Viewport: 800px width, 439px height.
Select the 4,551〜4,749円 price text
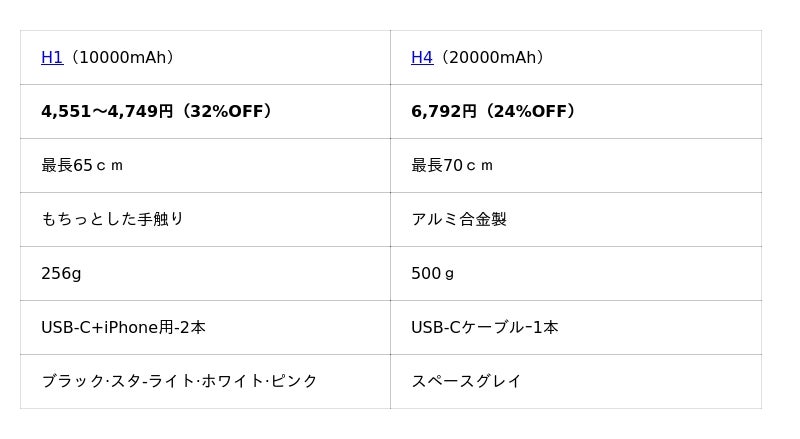click(x=107, y=112)
